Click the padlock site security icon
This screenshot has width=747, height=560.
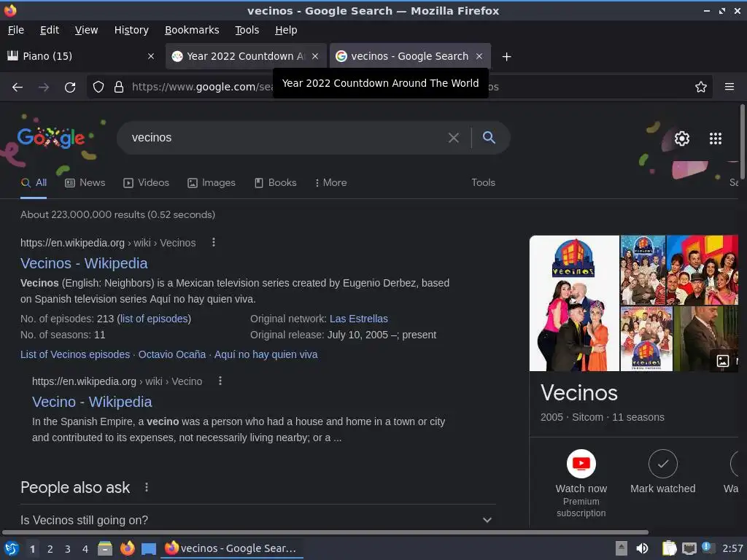pyautogui.click(x=119, y=87)
